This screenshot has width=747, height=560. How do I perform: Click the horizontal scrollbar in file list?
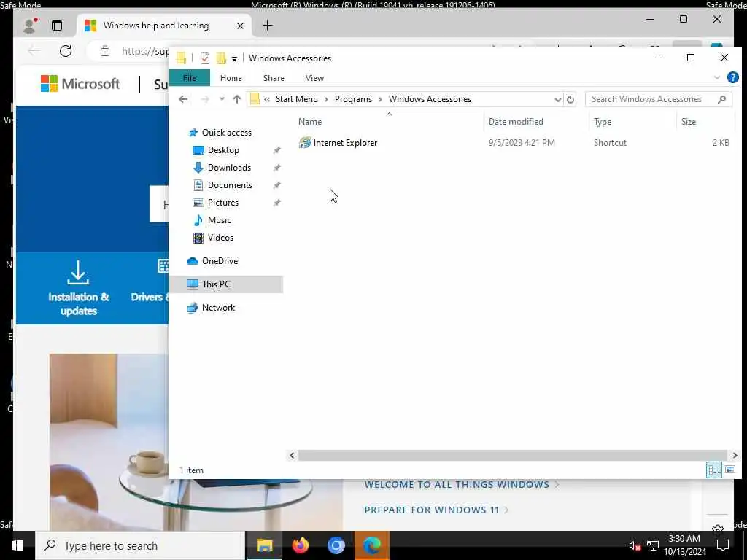(x=513, y=455)
